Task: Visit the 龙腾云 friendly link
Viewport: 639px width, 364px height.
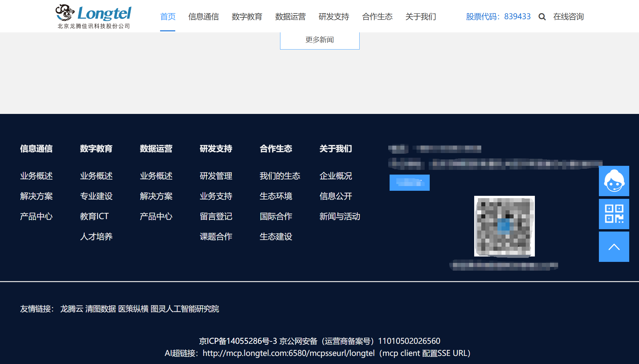Action: (x=72, y=309)
